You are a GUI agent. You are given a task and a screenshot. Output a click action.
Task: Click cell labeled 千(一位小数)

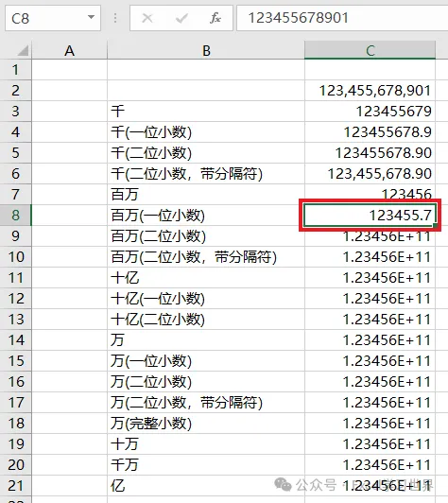point(206,132)
